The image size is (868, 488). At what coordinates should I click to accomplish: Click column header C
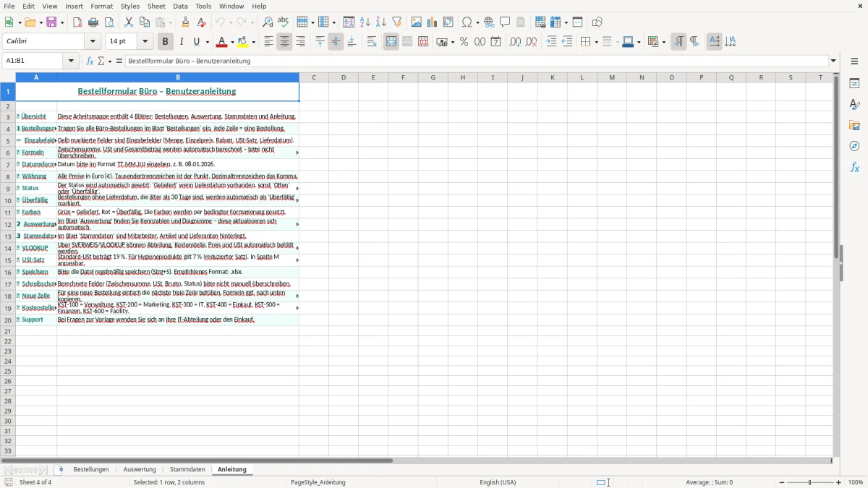[314, 77]
